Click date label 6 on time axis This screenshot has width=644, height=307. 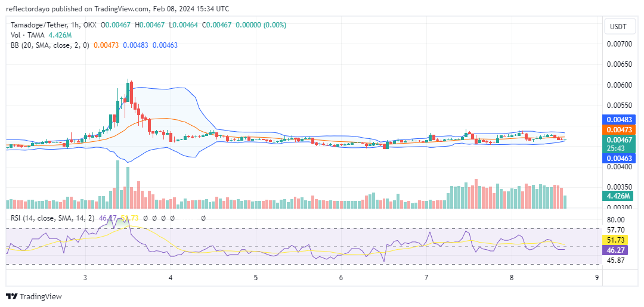pos(341,277)
